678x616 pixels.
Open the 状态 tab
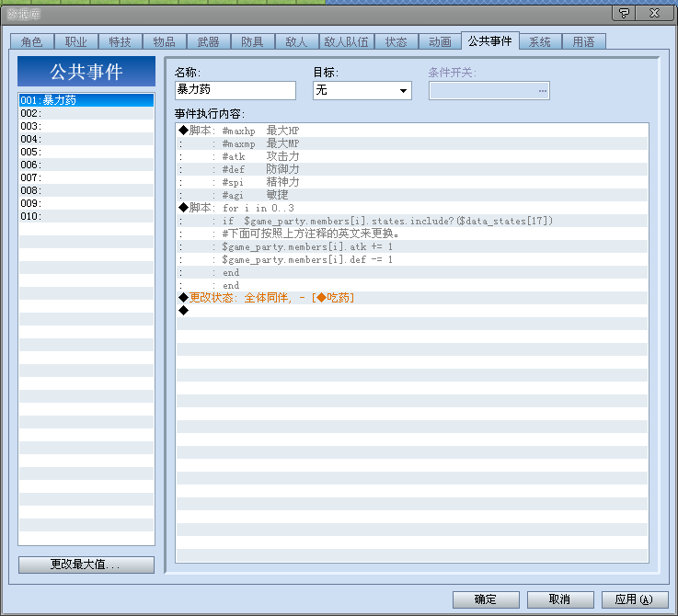coord(396,41)
